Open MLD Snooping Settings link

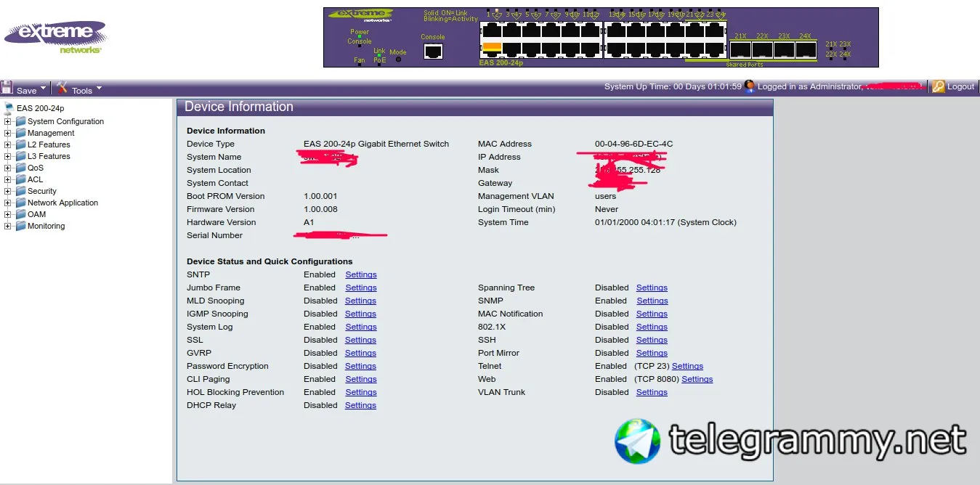(361, 301)
